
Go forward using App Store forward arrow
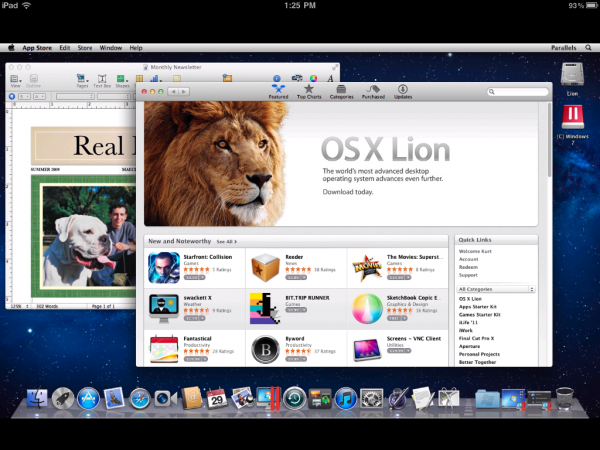pyautogui.click(x=184, y=92)
